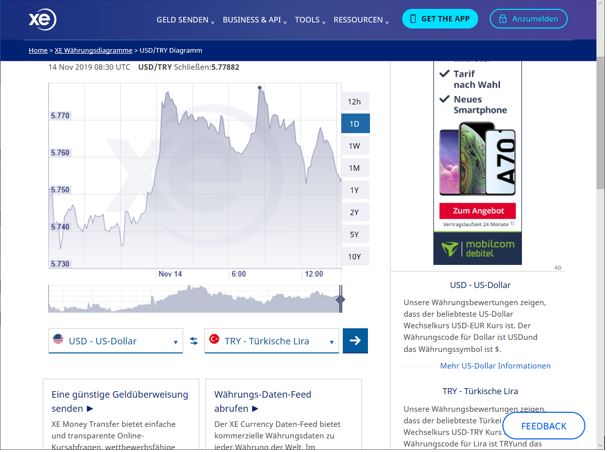Open the RESSOURCEN menu
607x452 pixels.
(361, 20)
